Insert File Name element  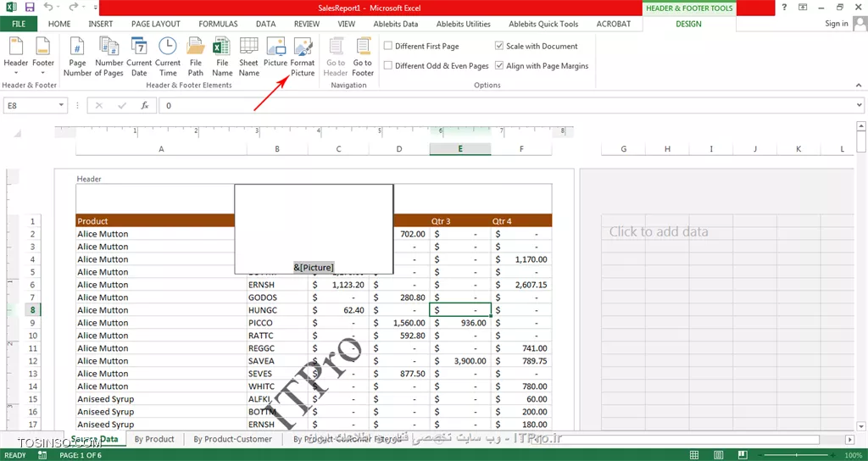[222, 57]
